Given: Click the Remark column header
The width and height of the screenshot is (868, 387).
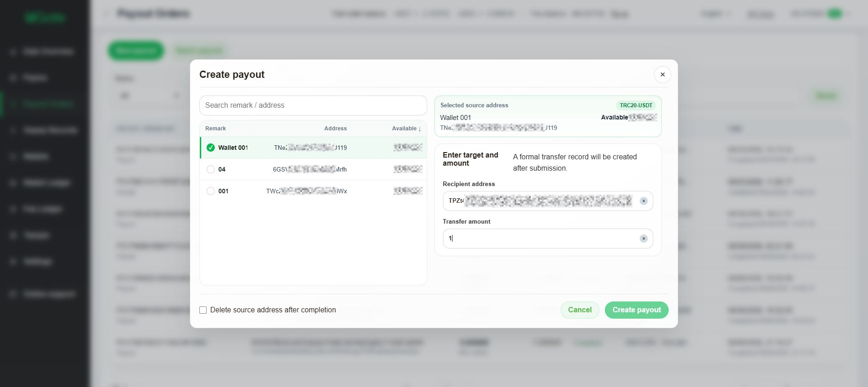Looking at the screenshot, I should pyautogui.click(x=216, y=129).
